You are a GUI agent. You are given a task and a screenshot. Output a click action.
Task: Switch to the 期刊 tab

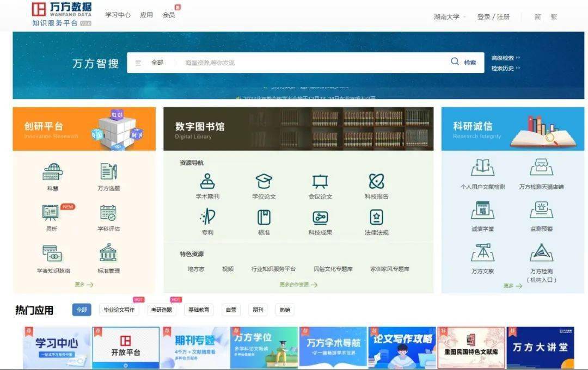[258, 310]
